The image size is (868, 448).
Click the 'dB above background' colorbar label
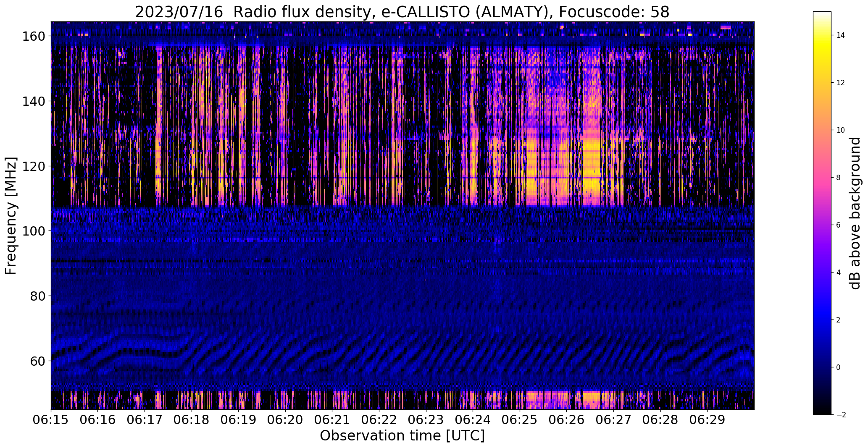tap(855, 213)
